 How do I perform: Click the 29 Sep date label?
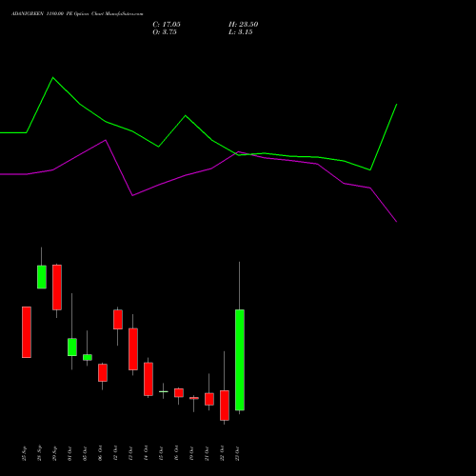click(54, 453)
